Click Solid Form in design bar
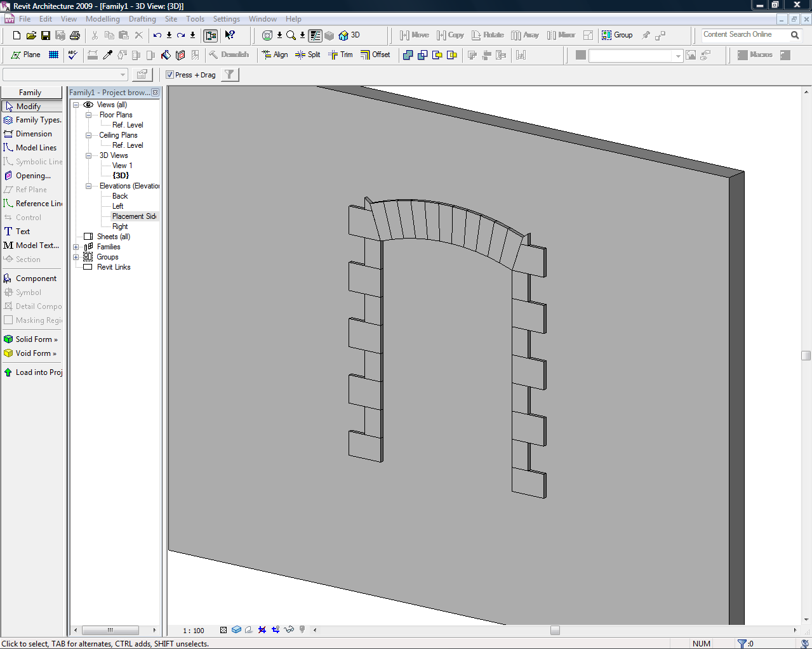Image resolution: width=812 pixels, height=649 pixels. click(x=36, y=339)
